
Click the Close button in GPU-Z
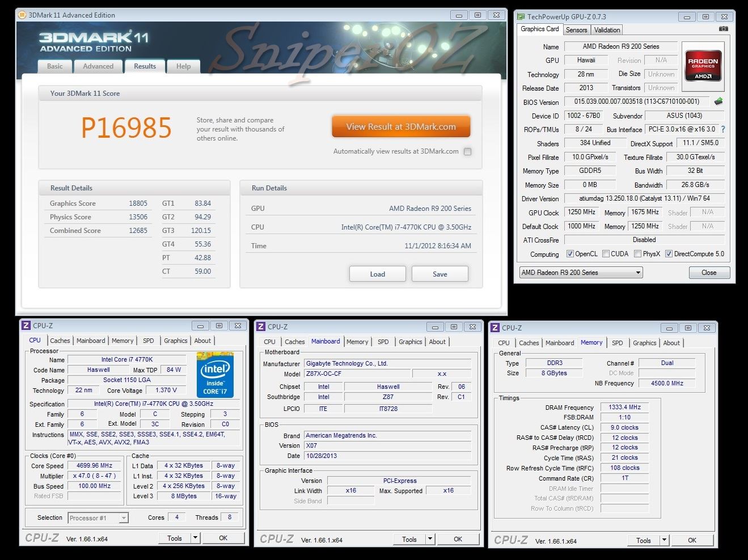(x=709, y=273)
